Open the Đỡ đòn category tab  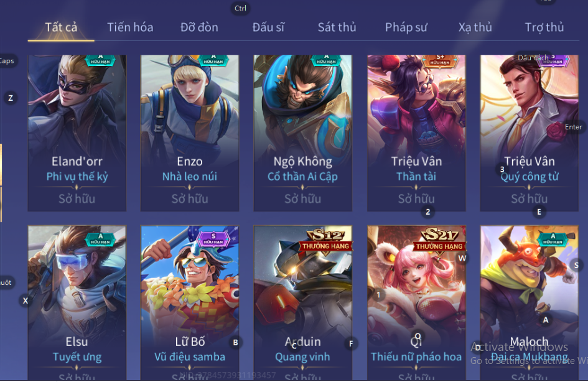[x=199, y=27]
